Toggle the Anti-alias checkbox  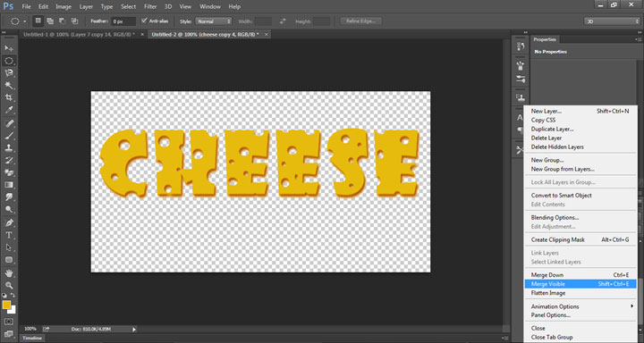coord(144,21)
